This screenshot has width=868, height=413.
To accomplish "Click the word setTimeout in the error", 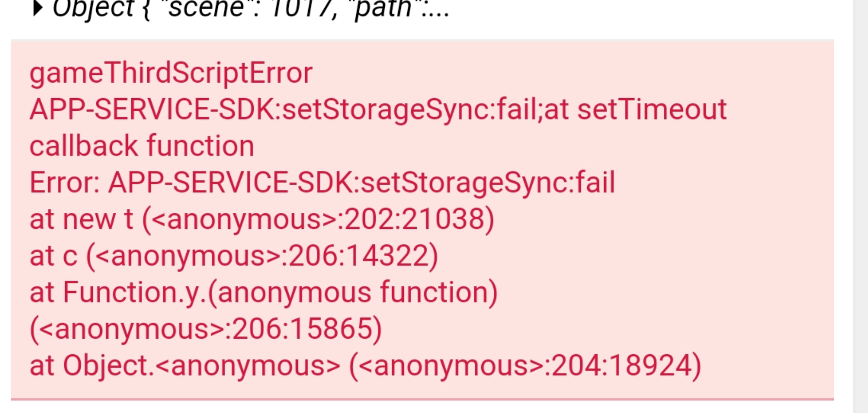I will point(651,110).
